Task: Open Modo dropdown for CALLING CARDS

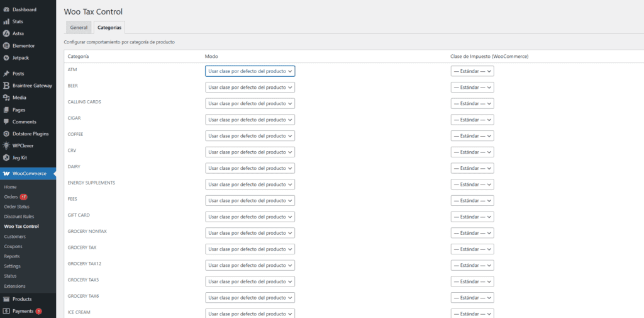Action: pyautogui.click(x=250, y=103)
